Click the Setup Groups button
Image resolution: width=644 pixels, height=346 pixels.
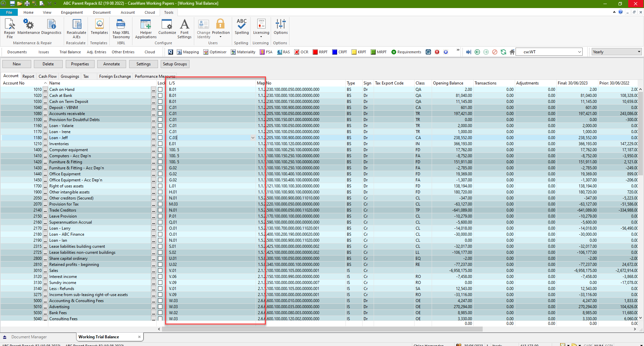coord(175,64)
